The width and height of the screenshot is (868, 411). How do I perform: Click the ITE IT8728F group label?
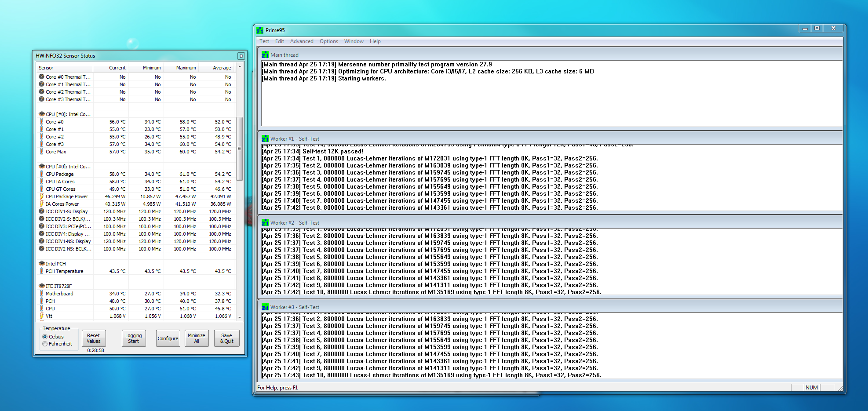click(x=59, y=286)
